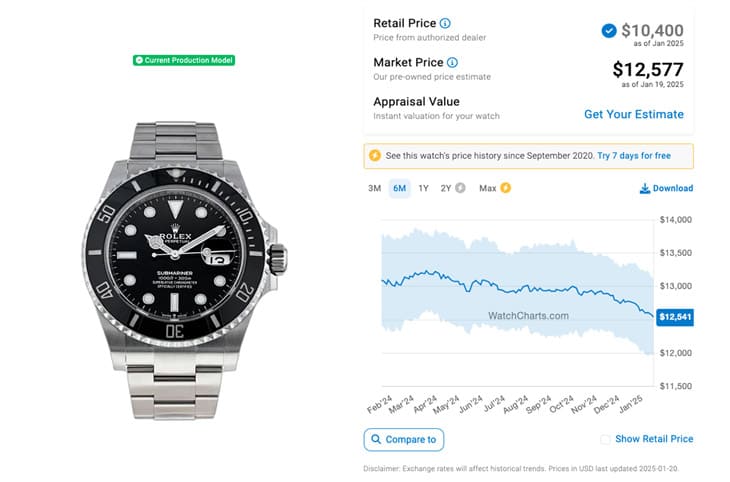730x482 pixels.
Task: Select the 2Y chart range
Action: [446, 188]
